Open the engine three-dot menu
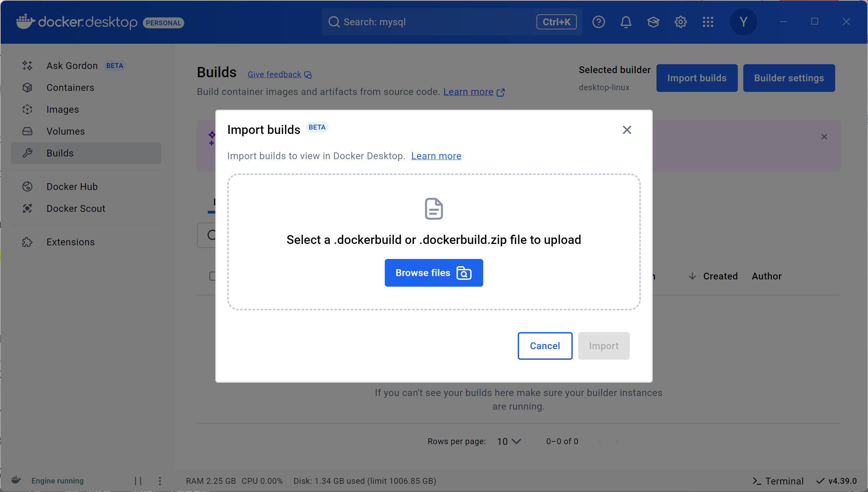 pos(160,481)
